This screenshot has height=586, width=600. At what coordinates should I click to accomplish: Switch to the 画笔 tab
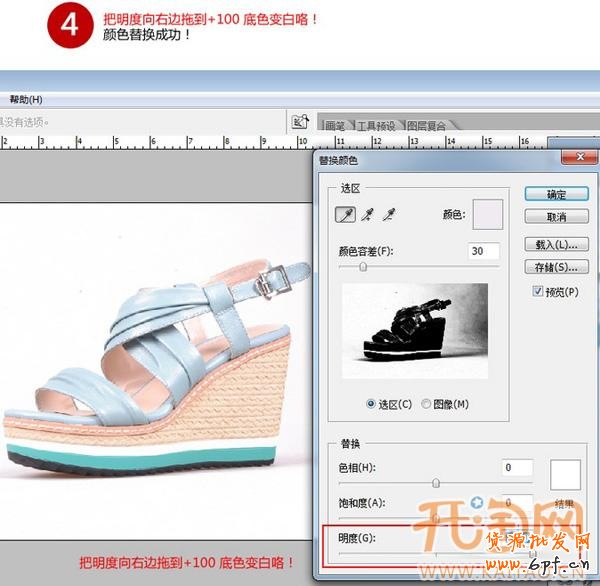(334, 126)
